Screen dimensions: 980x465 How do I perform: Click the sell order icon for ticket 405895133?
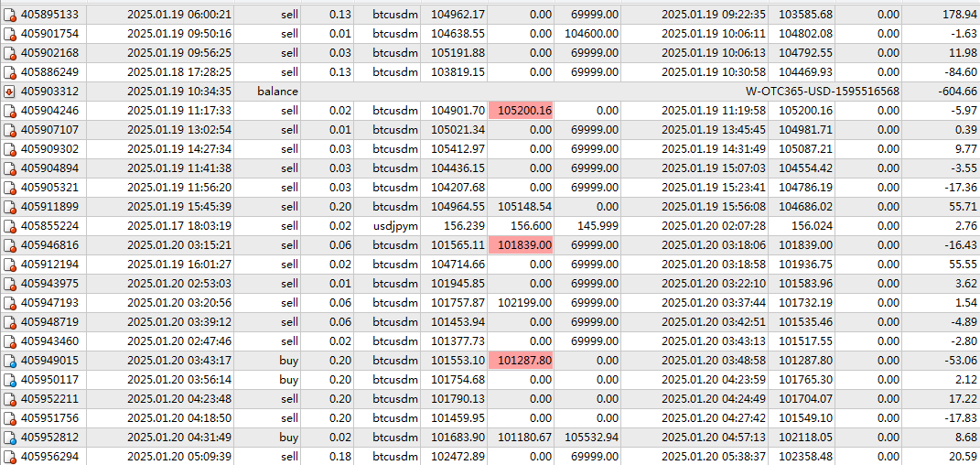[x=9, y=14]
